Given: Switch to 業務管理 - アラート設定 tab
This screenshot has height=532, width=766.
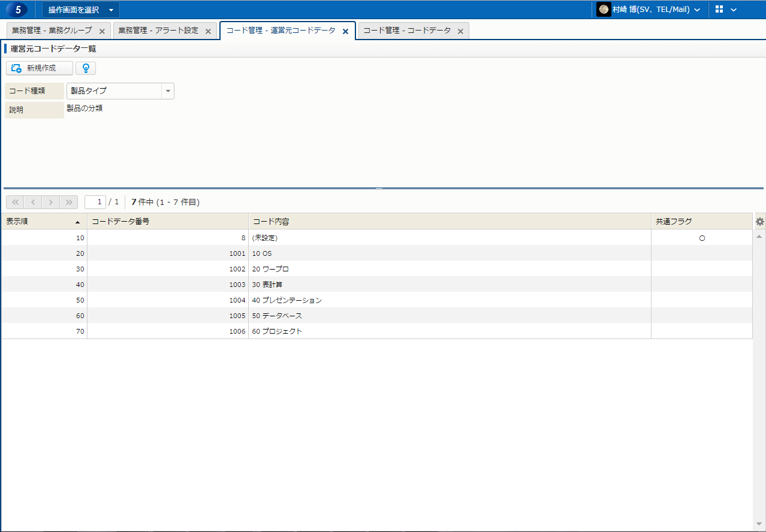Looking at the screenshot, I should 158,31.
